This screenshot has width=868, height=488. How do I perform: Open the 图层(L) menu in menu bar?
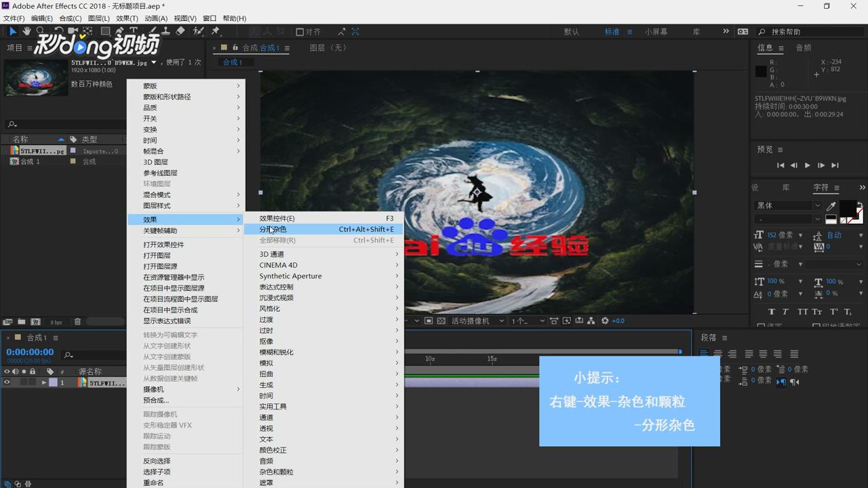point(99,18)
